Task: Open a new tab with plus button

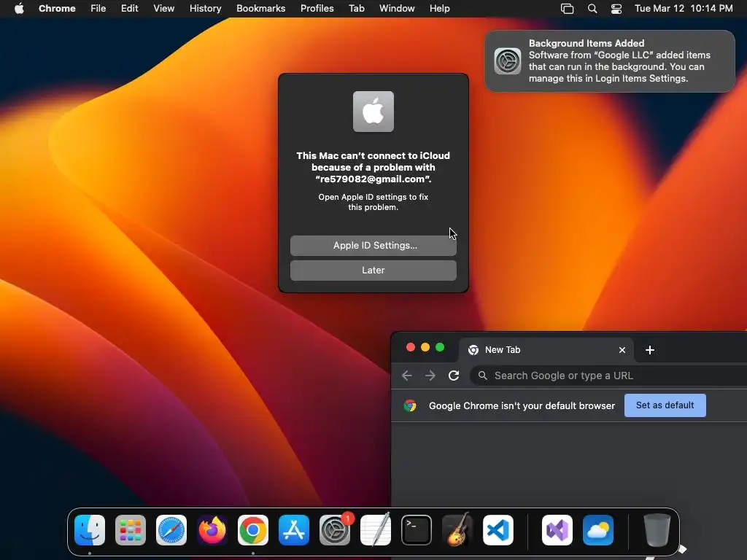Action: pyautogui.click(x=650, y=350)
